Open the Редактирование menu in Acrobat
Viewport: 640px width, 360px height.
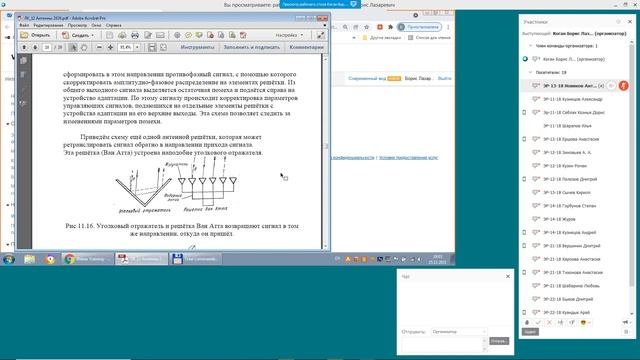pyautogui.click(x=48, y=25)
